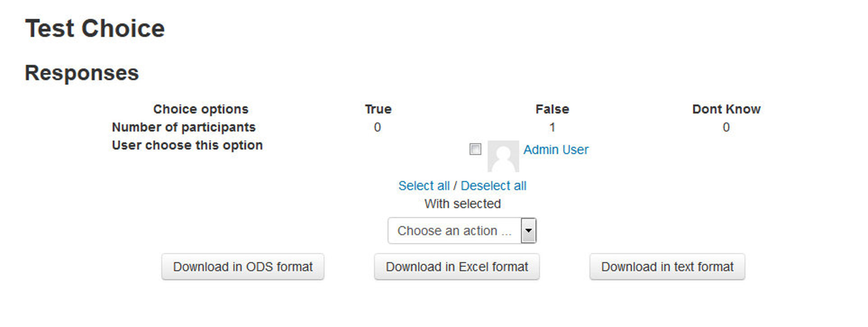Click the True column header
This screenshot has height=327, width=868.
[x=378, y=109]
